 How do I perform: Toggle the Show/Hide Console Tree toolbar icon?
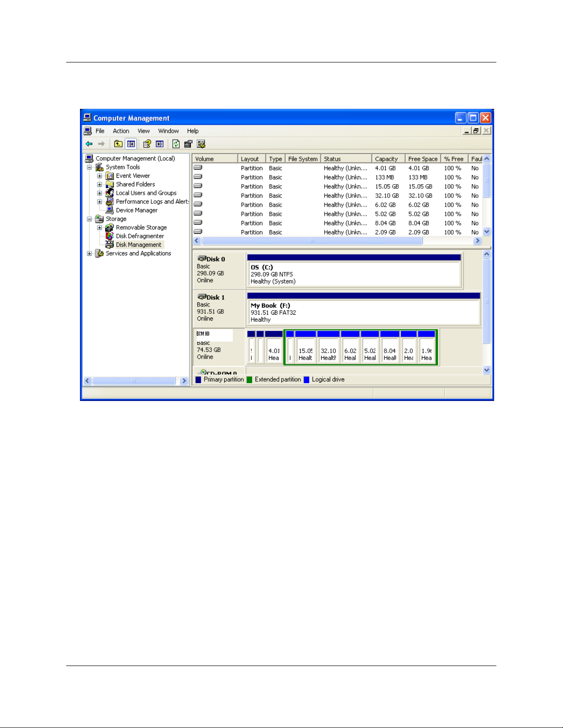[131, 144]
